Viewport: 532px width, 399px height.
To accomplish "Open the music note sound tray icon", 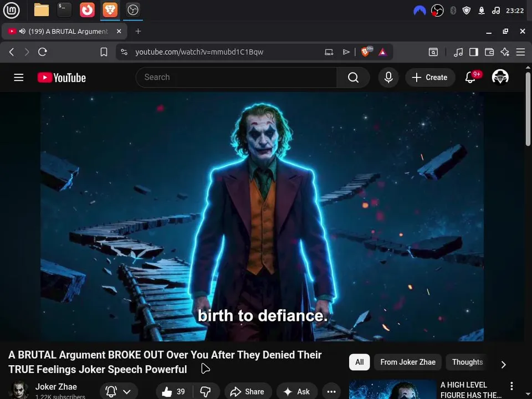I will (495, 11).
